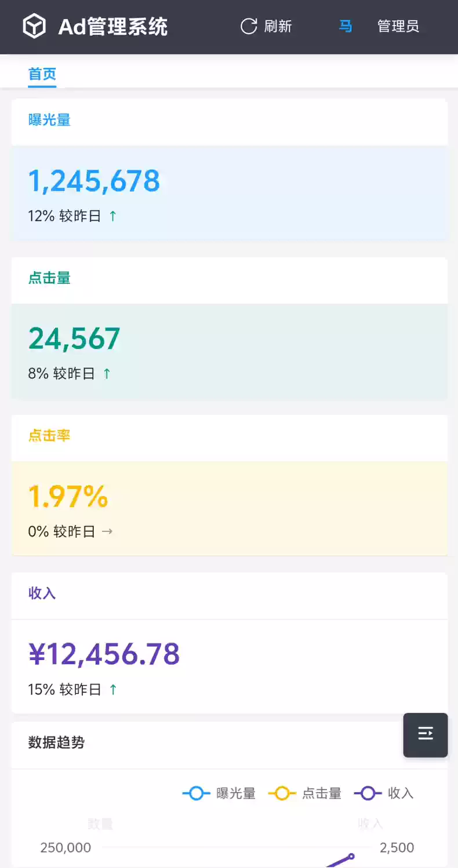Screen dimensions: 458x868
Task: Click the blue 马 user avatar
Action: coord(346,26)
